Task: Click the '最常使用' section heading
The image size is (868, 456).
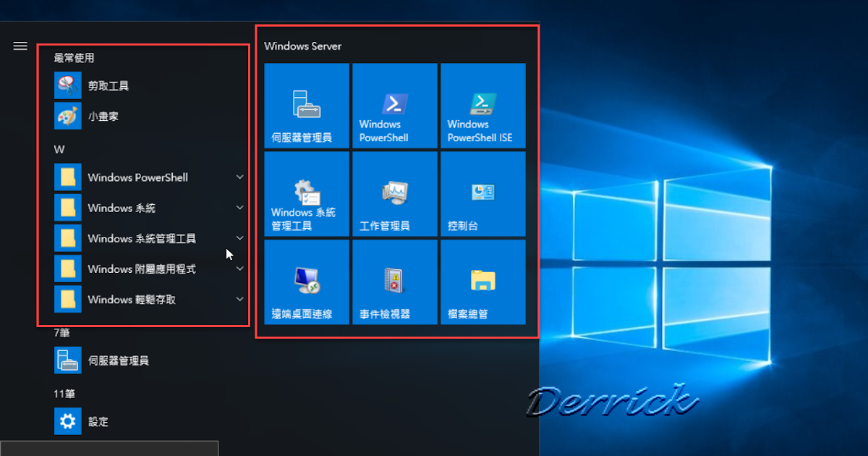Action: [x=74, y=58]
